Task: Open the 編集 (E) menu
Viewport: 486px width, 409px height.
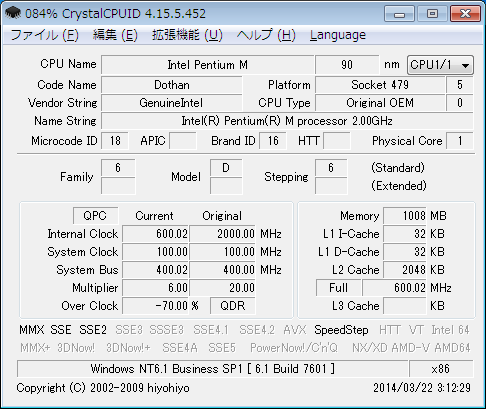Action: [115, 35]
